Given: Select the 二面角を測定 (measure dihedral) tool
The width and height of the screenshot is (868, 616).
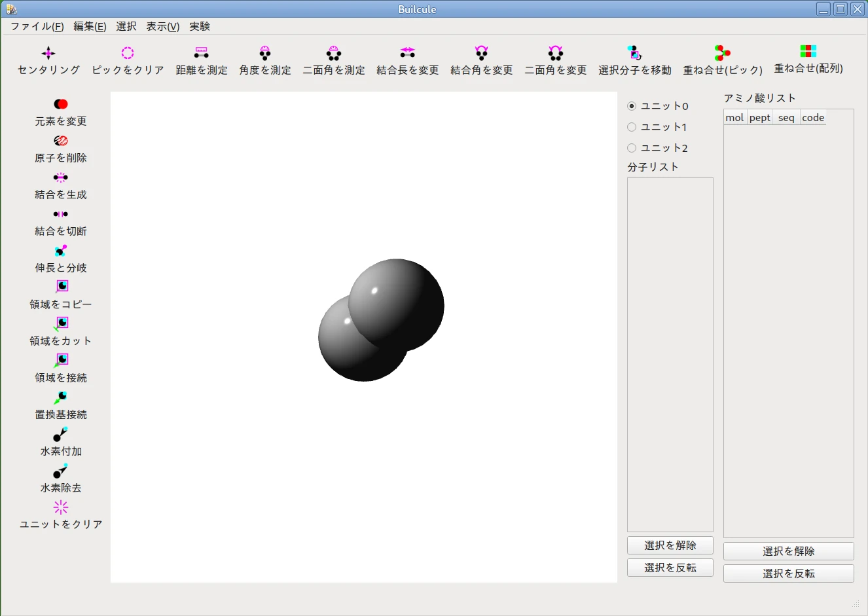Looking at the screenshot, I should coord(333,59).
